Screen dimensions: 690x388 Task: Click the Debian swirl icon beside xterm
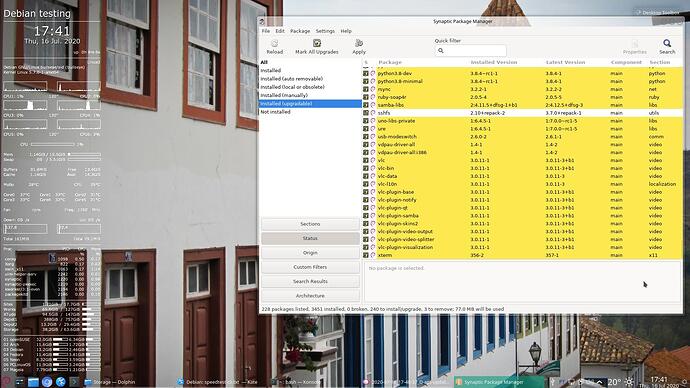pyautogui.click(x=373, y=255)
